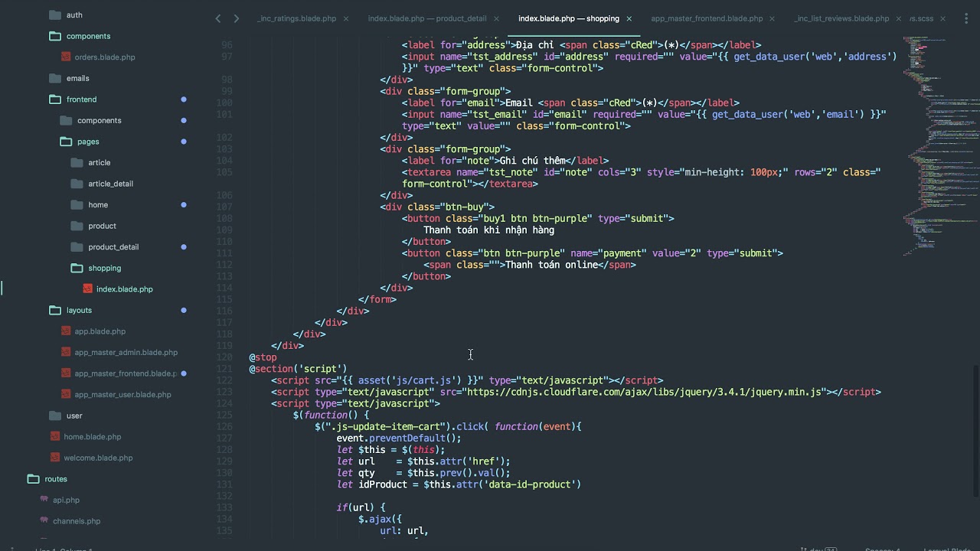Screen dimensions: 980x551
Task: Close the index.blade.php — shopping tab
Action: pos(629,18)
